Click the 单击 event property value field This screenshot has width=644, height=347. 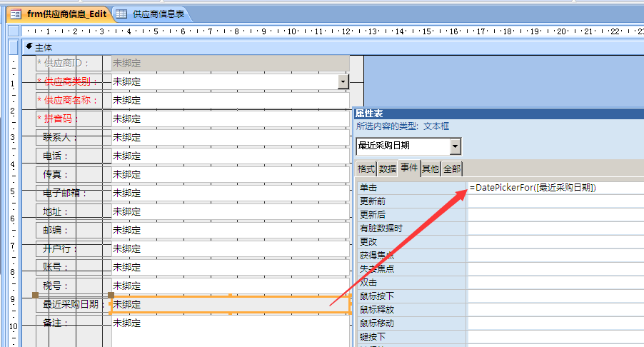point(555,188)
